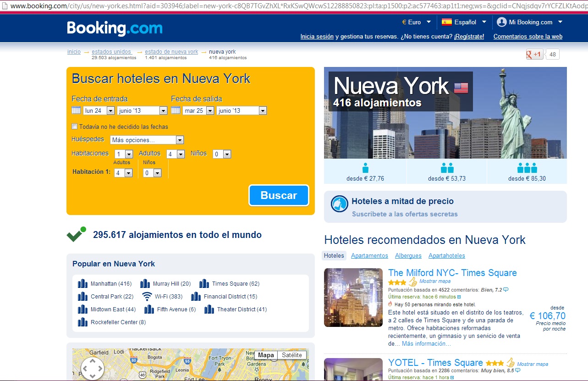Check 'Todavía no he decidido las fechas'

(x=75, y=127)
